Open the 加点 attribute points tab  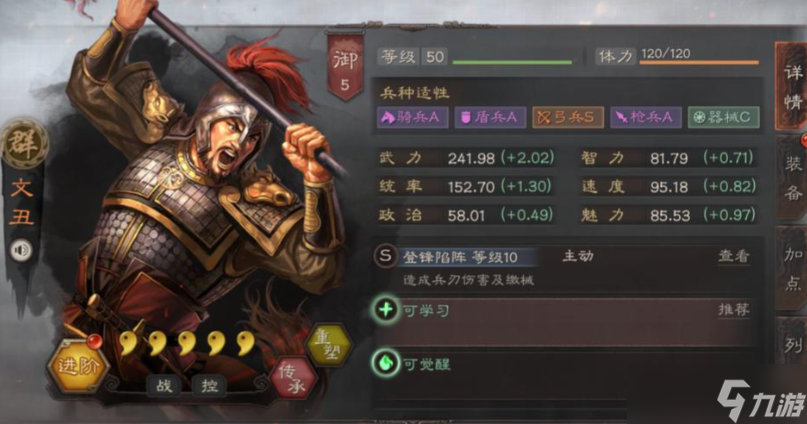tap(792, 268)
